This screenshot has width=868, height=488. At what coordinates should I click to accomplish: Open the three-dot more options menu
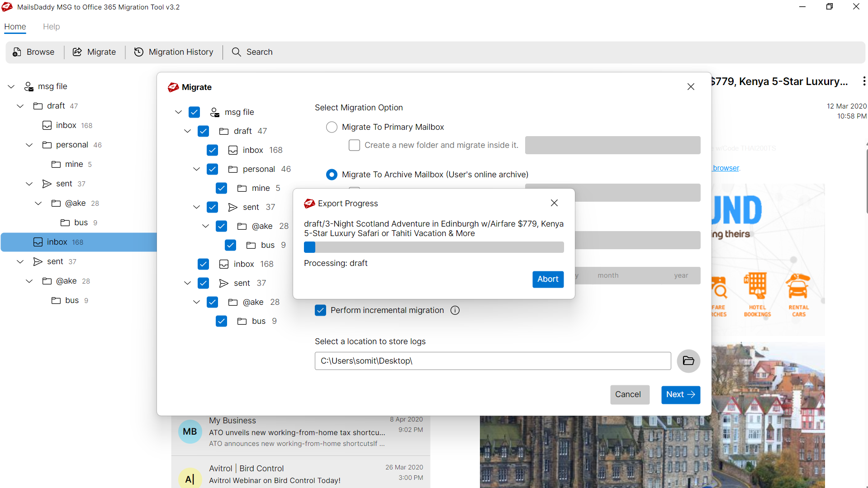864,81
